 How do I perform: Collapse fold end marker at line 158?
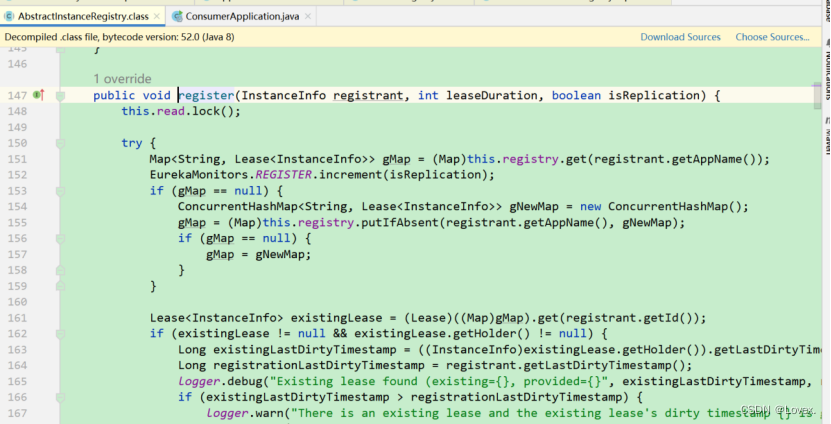60,270
